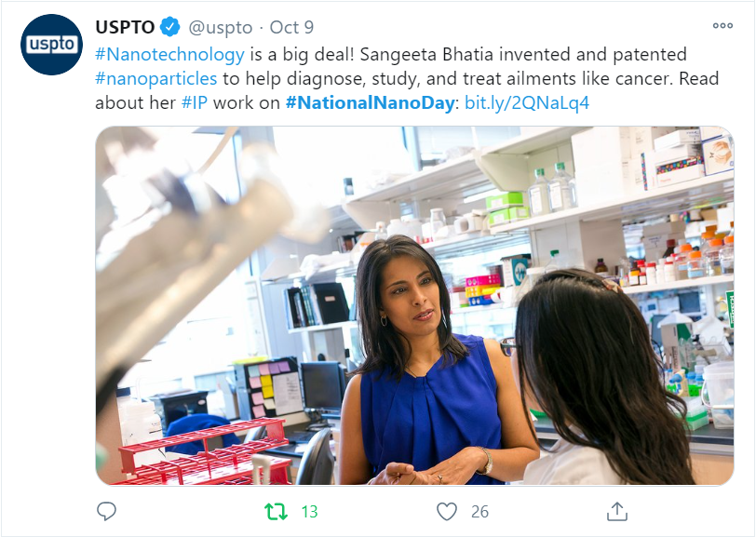Open the #Nanotechnology hashtag
Image resolution: width=756 pixels, height=537 pixels.
pyautogui.click(x=169, y=55)
